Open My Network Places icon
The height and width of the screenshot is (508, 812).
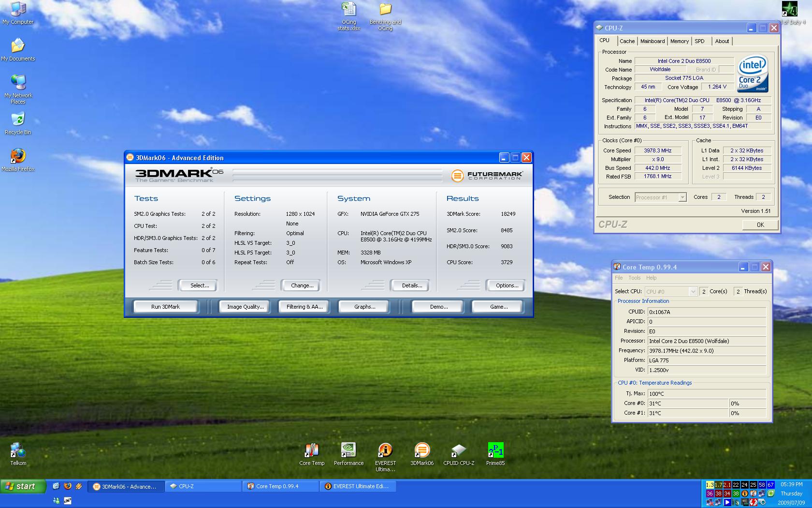point(18,89)
